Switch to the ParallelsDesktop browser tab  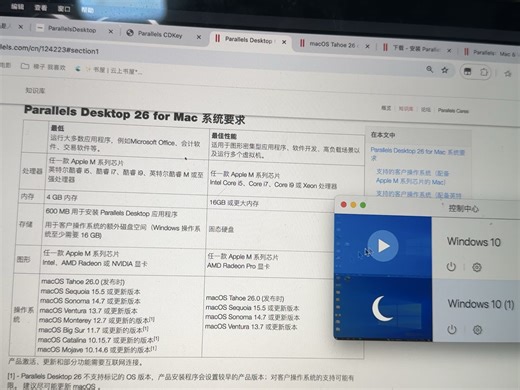(x=72, y=29)
